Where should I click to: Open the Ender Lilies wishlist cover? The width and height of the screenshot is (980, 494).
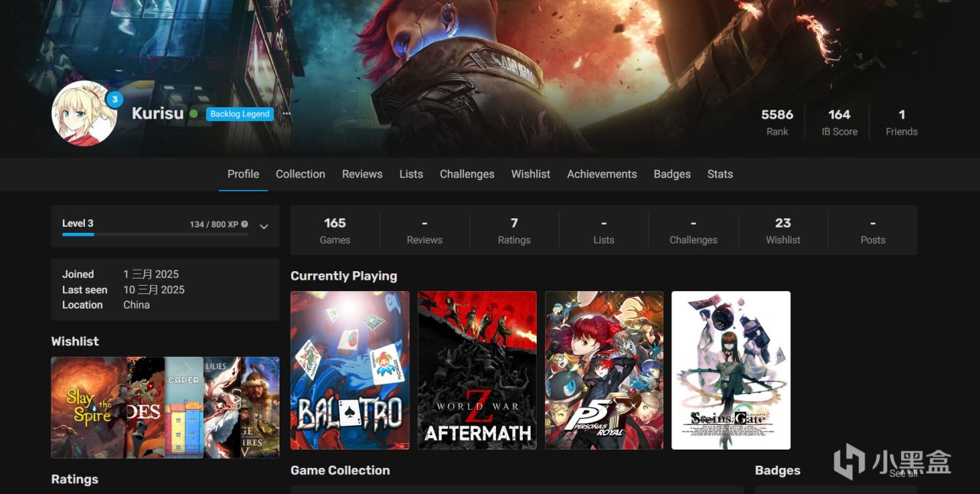tap(222, 407)
